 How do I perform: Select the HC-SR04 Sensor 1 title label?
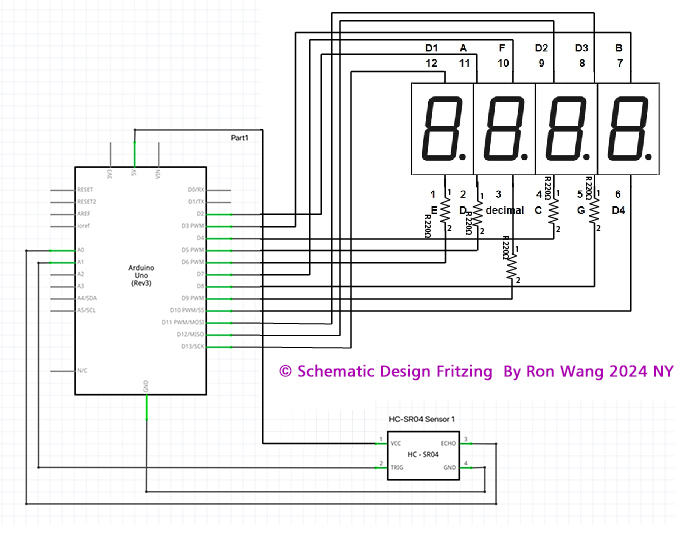pos(423,419)
